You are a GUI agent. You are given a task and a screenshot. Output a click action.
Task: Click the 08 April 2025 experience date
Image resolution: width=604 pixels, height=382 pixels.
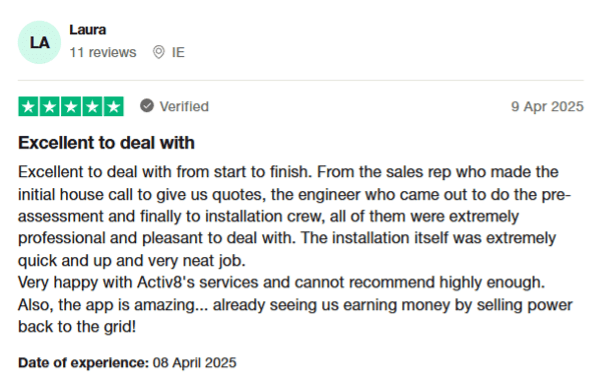(x=195, y=363)
